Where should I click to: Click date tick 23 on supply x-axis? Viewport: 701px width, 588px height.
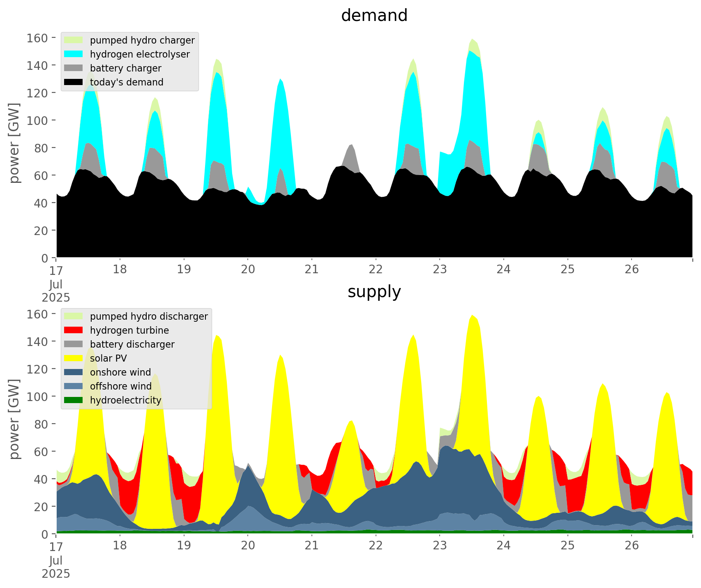[440, 546]
